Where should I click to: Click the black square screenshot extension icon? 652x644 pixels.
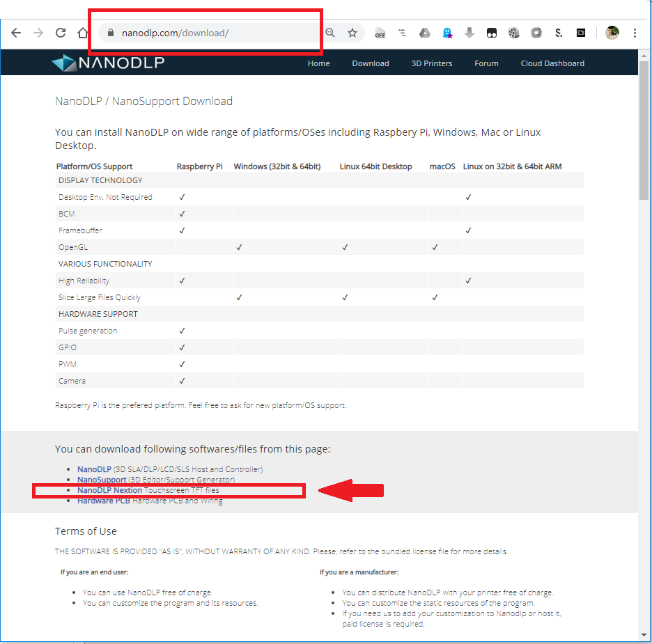click(x=581, y=33)
